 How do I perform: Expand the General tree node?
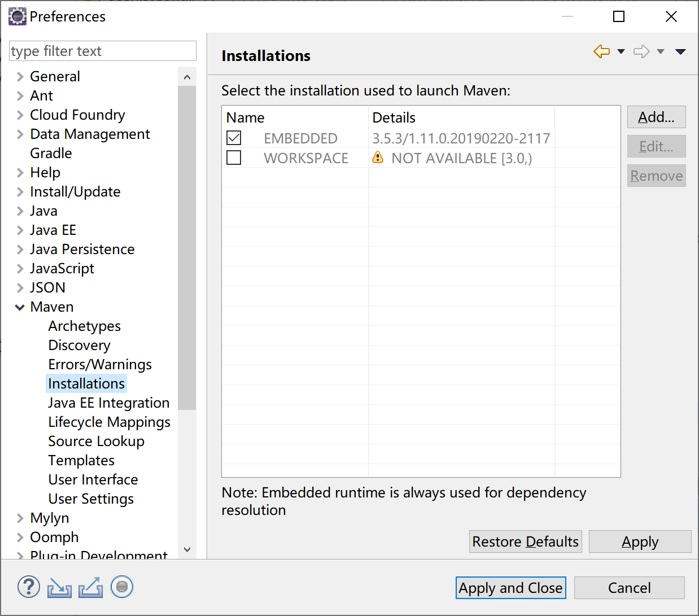point(20,77)
